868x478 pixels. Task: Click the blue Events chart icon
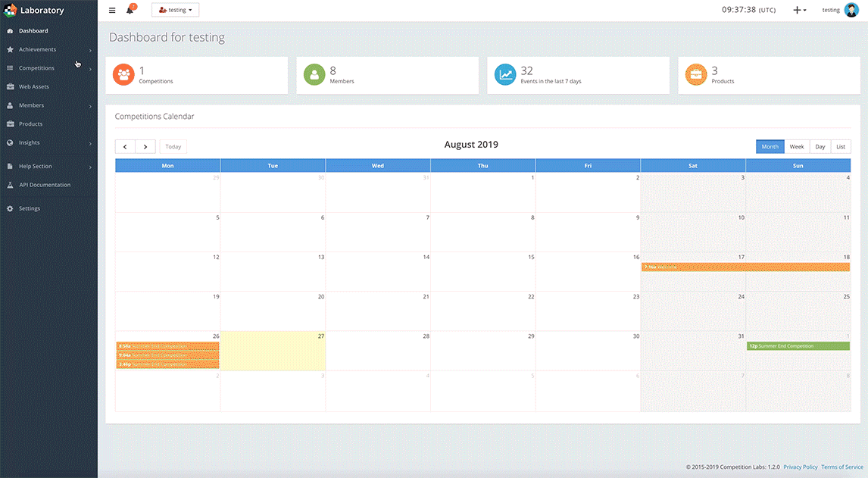(505, 74)
